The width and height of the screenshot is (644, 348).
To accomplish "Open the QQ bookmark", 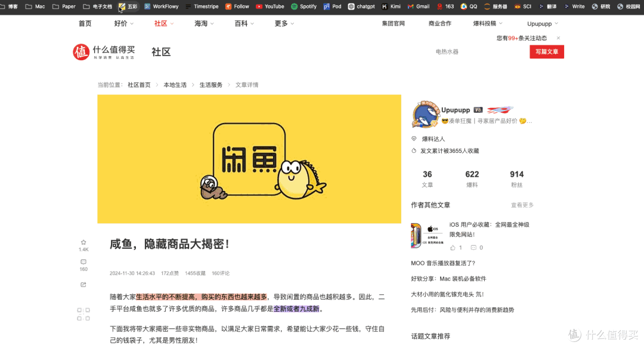I will click(x=469, y=7).
